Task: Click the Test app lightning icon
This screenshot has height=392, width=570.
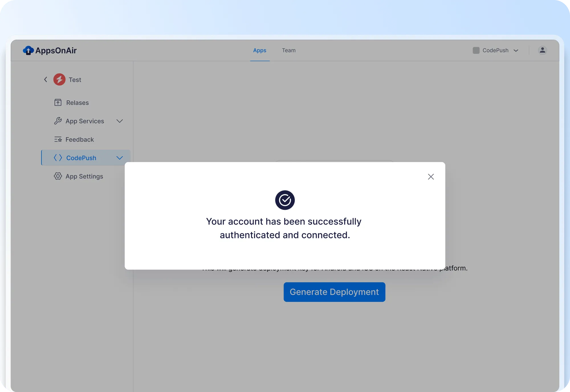Action: click(59, 80)
